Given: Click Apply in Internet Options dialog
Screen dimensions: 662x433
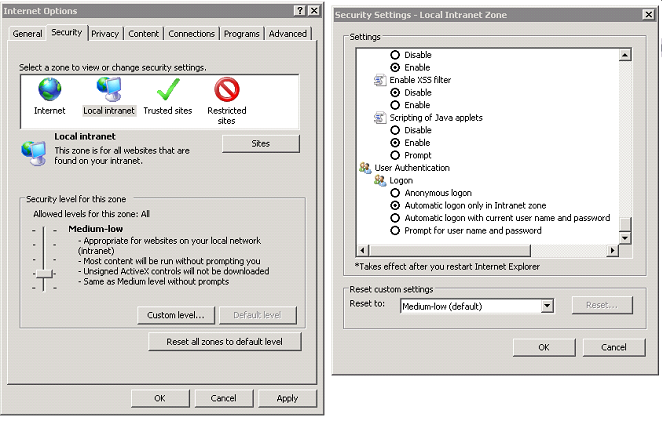Looking at the screenshot, I should tap(288, 398).
